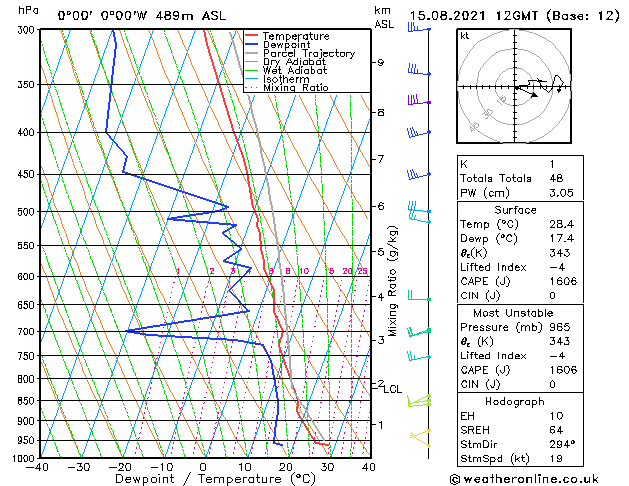Click the Parcel Trajectory legend entry
Screen dimensions: 629x486
tap(300, 53)
